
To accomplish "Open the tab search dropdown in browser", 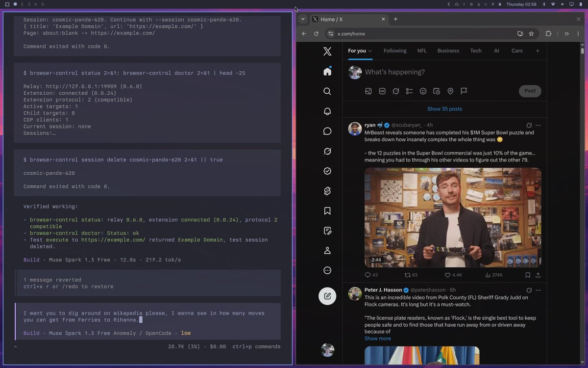I will point(303,19).
